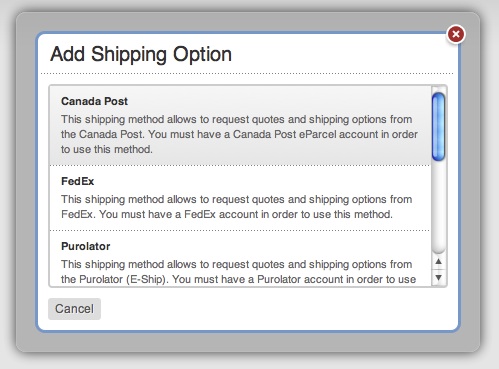499x369 pixels.
Task: Click the FedEx description text
Action: pos(237,207)
